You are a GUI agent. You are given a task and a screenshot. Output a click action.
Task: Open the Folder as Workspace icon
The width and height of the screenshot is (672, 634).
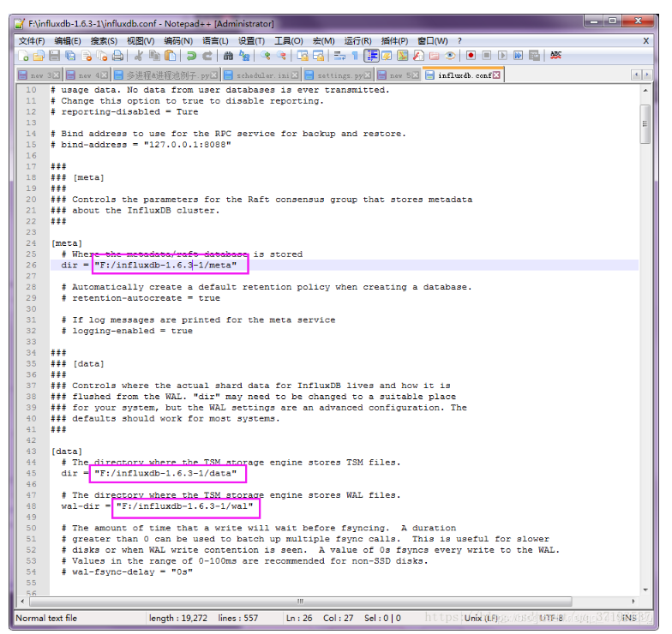tap(434, 56)
